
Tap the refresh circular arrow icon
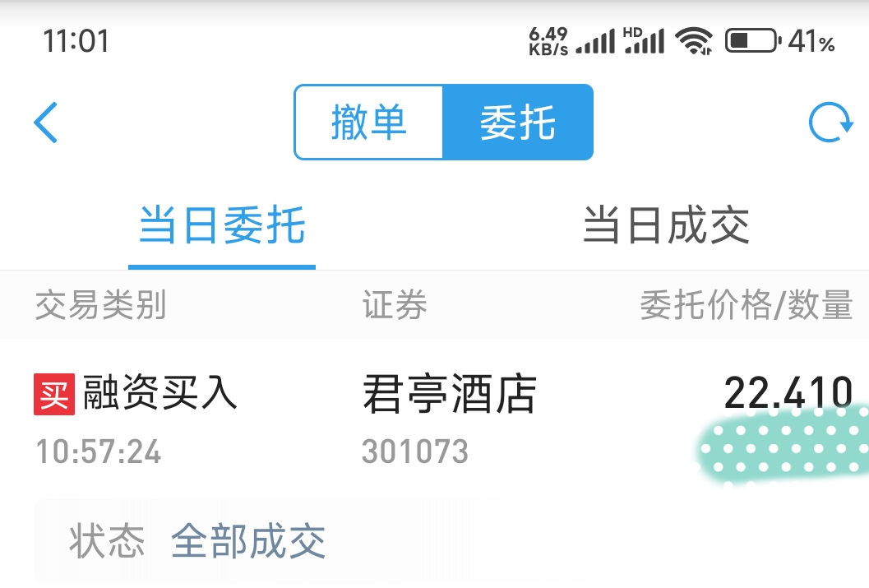(x=830, y=123)
